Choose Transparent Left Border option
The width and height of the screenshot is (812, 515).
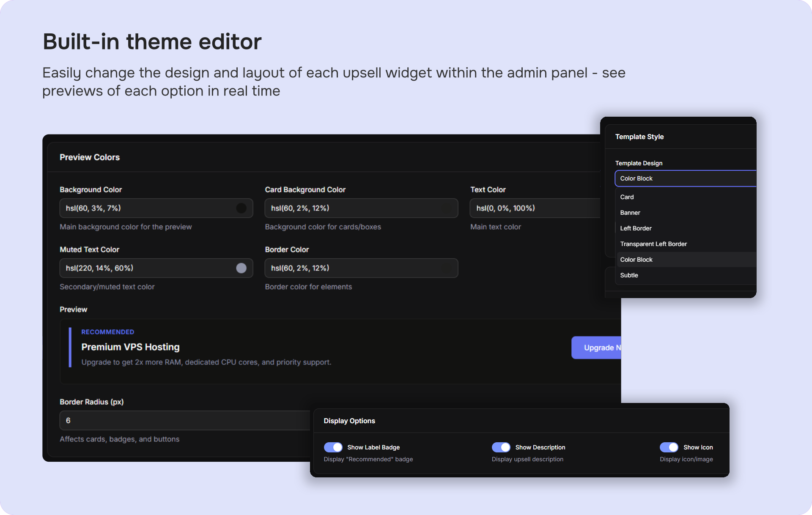653,244
